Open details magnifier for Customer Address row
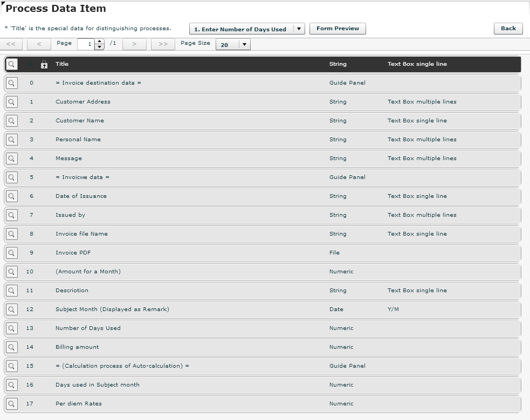The height and width of the screenshot is (420, 530). 11,102
